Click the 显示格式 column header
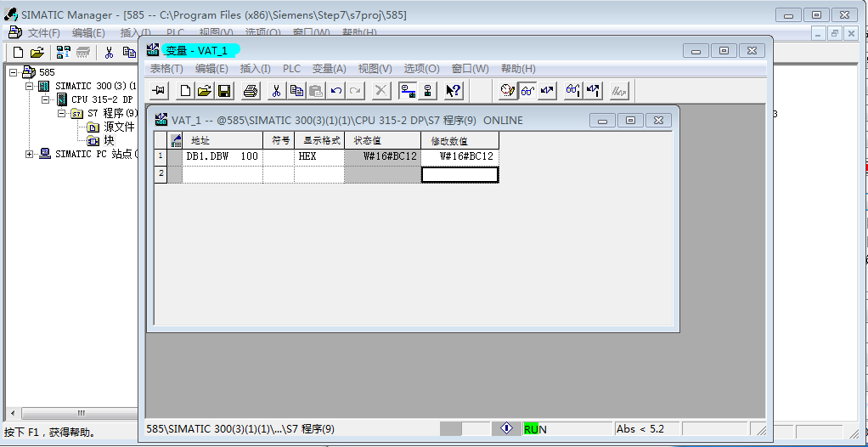 318,140
